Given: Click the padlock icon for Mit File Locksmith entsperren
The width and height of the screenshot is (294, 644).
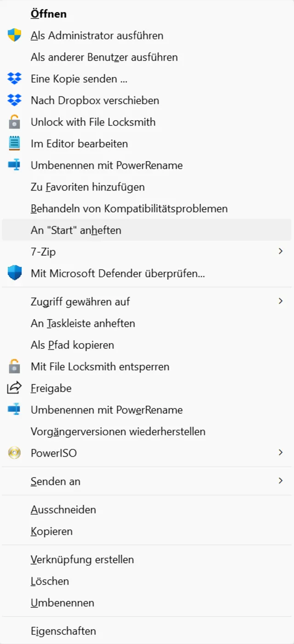Looking at the screenshot, I should (x=15, y=367).
